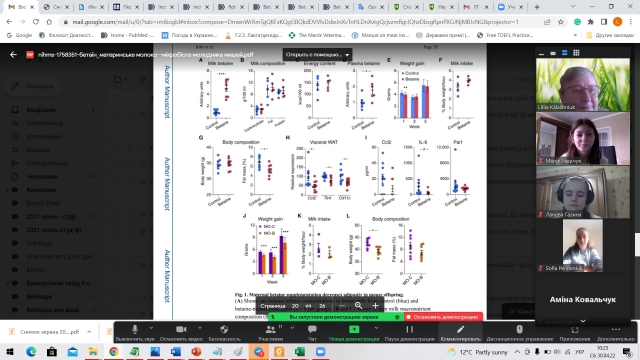Open Zoom Security shield icon
The height and width of the screenshot is (360, 640).
pyautogui.click(x=224, y=332)
